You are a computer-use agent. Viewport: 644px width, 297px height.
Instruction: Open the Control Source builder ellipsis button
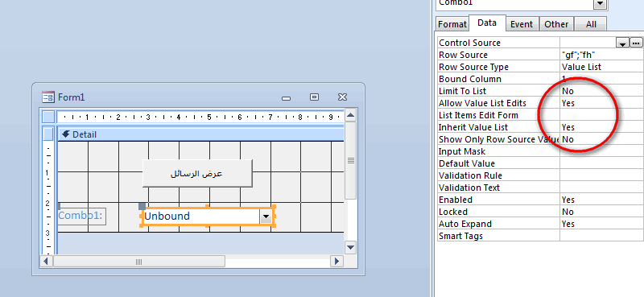636,43
